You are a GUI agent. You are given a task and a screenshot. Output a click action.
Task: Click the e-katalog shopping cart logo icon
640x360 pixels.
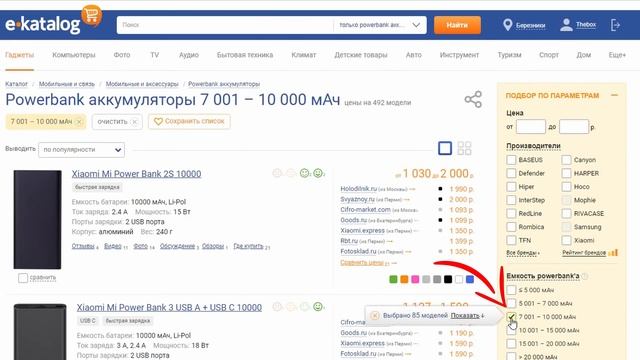91,15
